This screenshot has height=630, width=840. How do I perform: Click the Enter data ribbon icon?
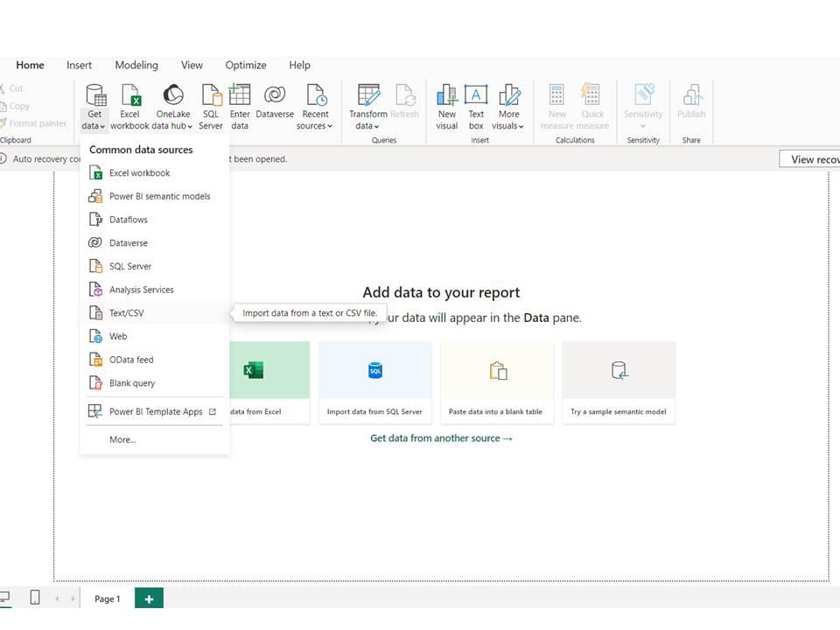(240, 107)
